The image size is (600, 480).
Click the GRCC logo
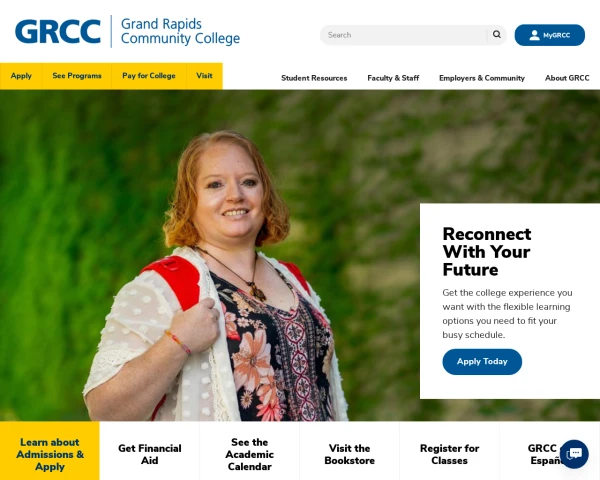pos(58,31)
